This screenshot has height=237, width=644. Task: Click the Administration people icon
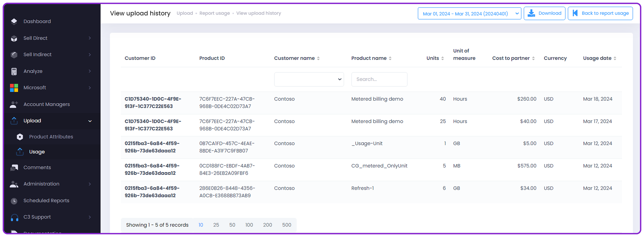pyautogui.click(x=14, y=184)
